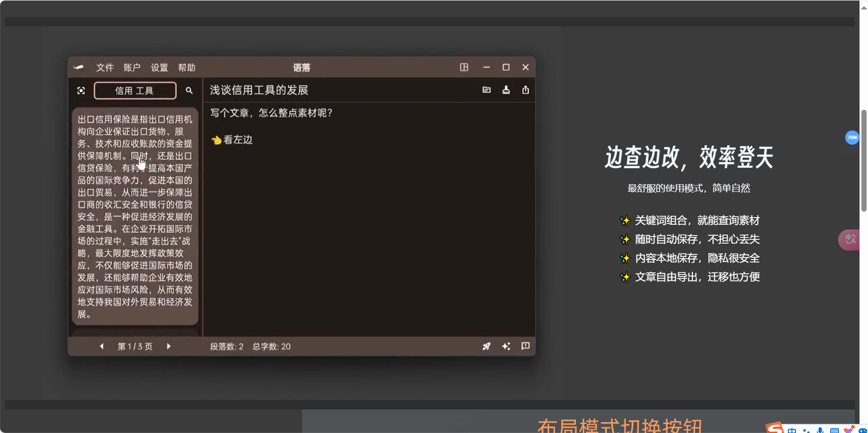Click the focus scan icon beside search box
This screenshot has height=433, width=868.
[81, 90]
